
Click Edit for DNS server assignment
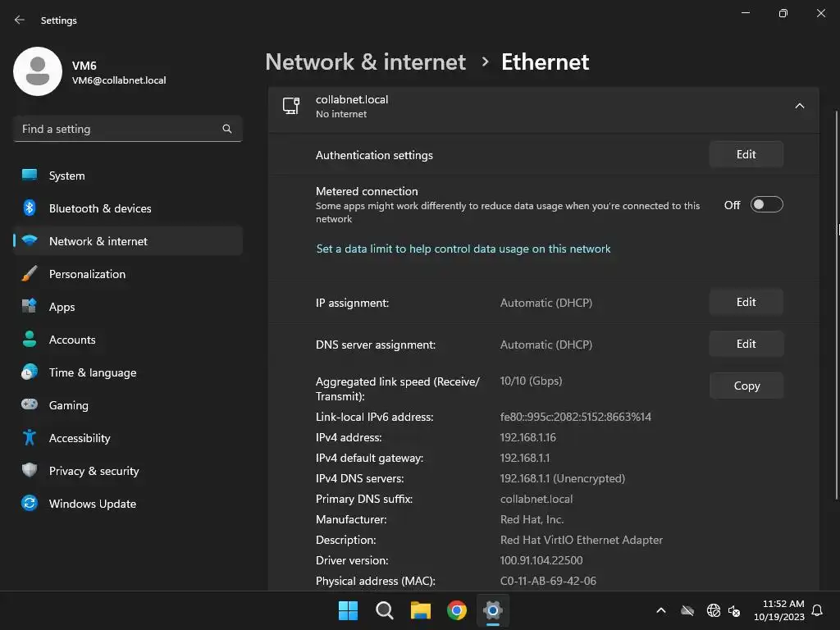(746, 344)
